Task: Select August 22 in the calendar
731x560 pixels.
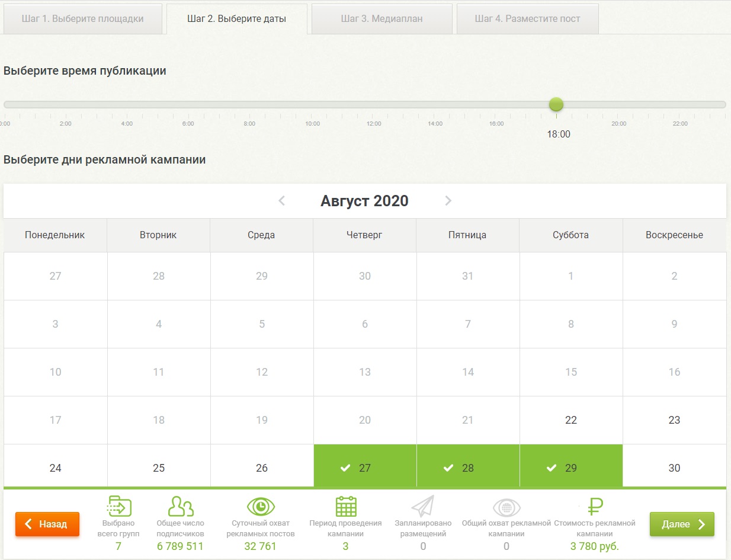Action: point(571,420)
